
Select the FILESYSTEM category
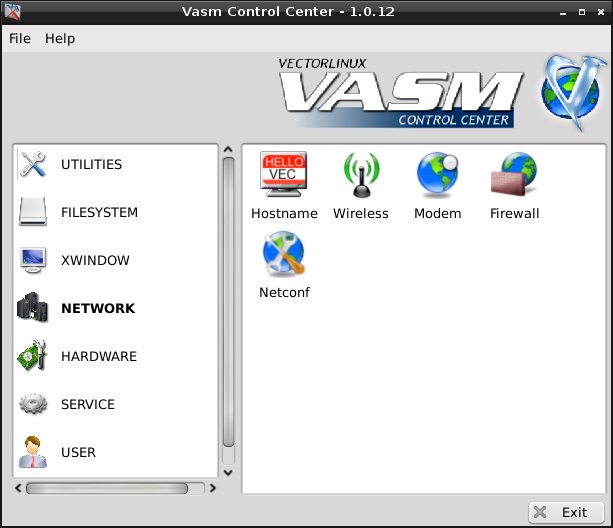pyautogui.click(x=99, y=212)
